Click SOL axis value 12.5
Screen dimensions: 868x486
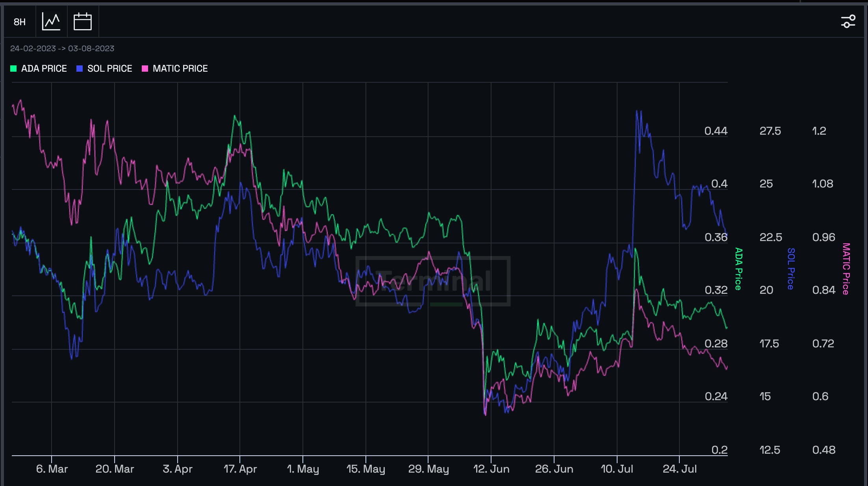(x=770, y=450)
